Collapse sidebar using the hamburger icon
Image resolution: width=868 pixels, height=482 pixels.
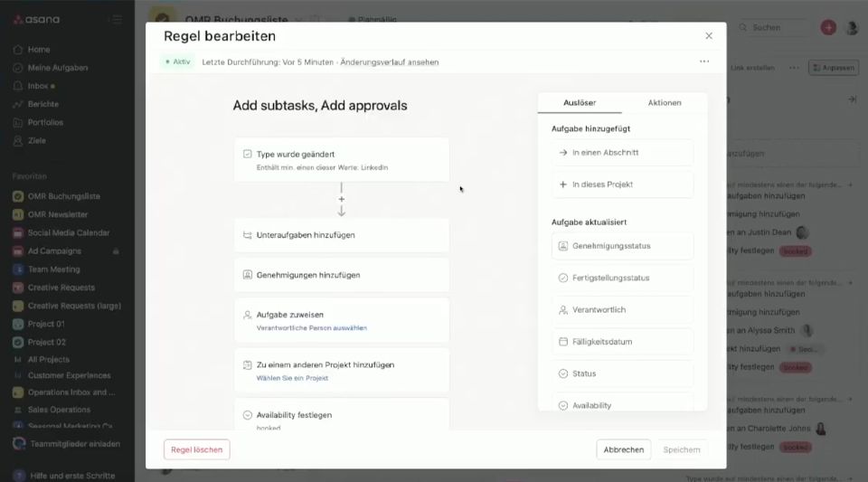click(114, 19)
